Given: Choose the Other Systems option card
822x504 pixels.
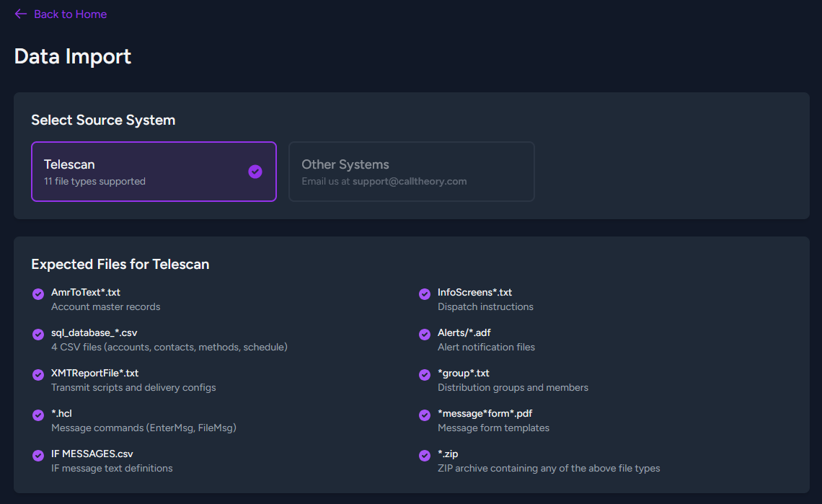Looking at the screenshot, I should point(411,172).
